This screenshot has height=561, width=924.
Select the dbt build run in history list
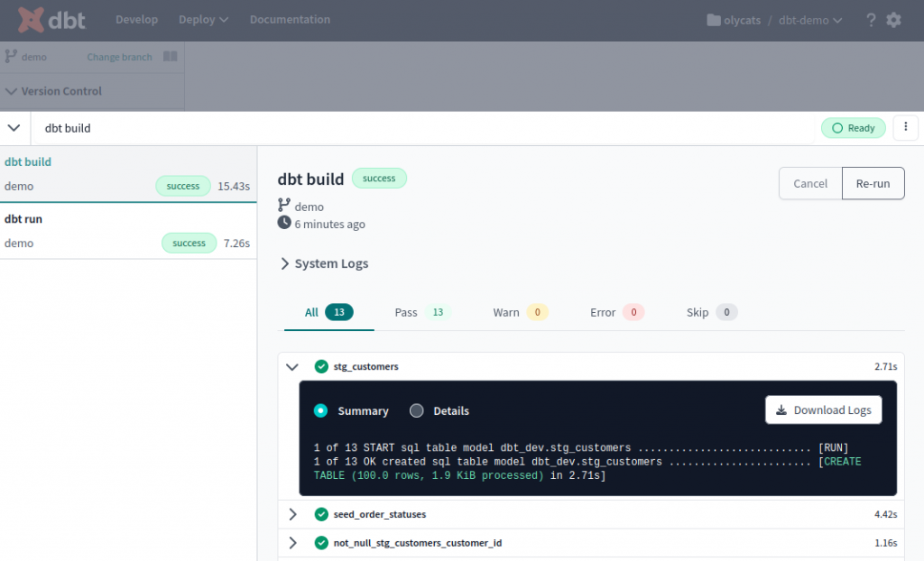click(128, 174)
